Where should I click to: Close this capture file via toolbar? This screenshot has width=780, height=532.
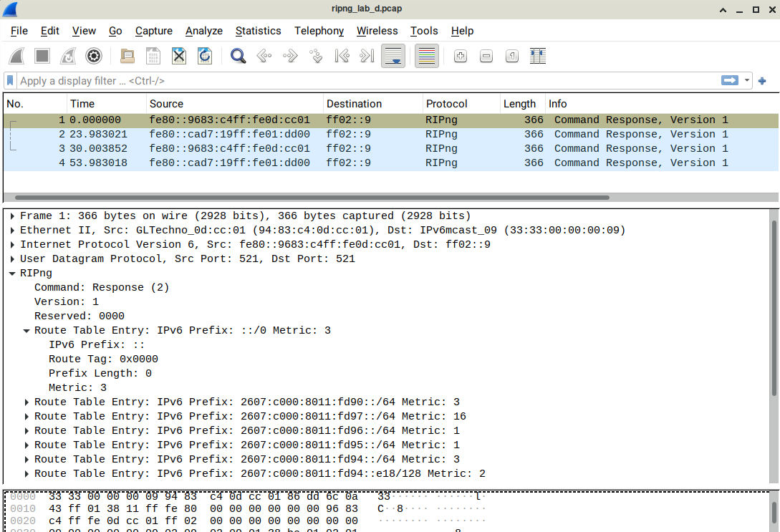[179, 56]
